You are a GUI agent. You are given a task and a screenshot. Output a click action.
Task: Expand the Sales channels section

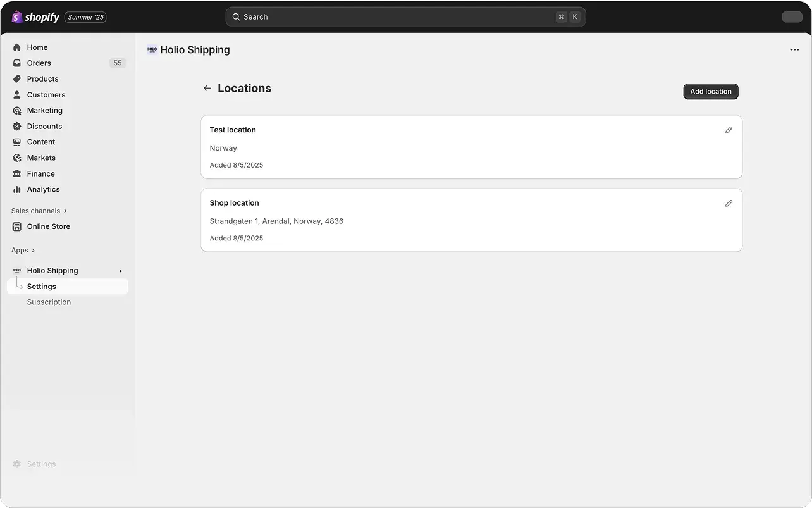[39, 211]
